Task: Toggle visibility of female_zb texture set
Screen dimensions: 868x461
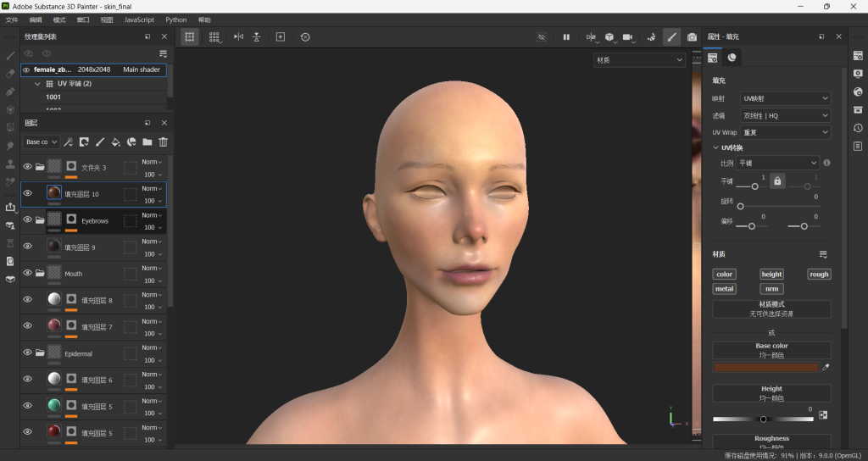Action: (26, 69)
